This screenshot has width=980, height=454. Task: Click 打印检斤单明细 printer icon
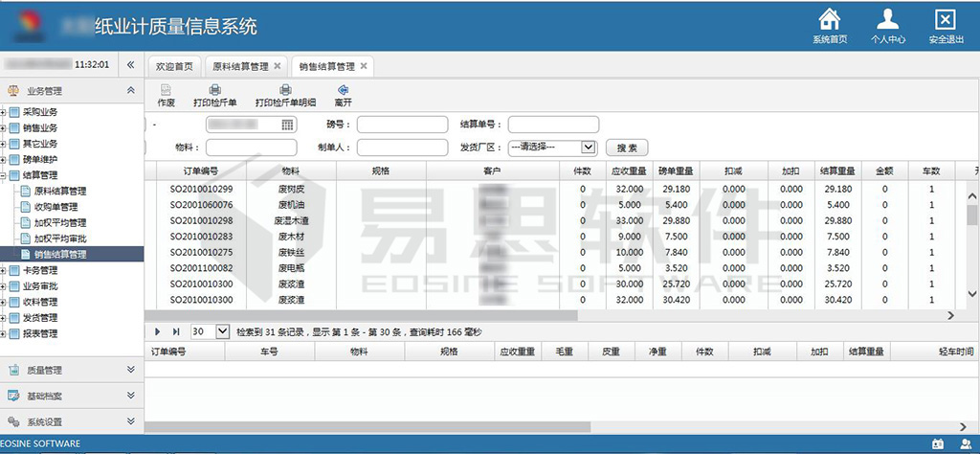click(285, 90)
